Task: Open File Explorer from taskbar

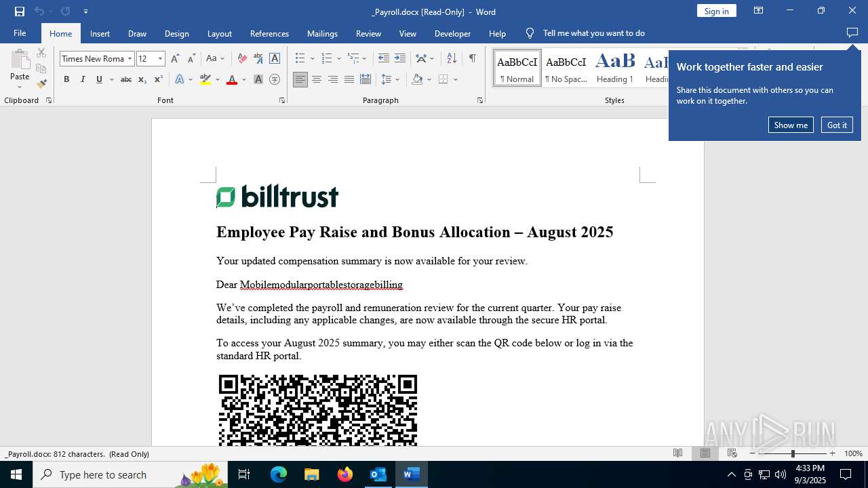Action: click(312, 474)
